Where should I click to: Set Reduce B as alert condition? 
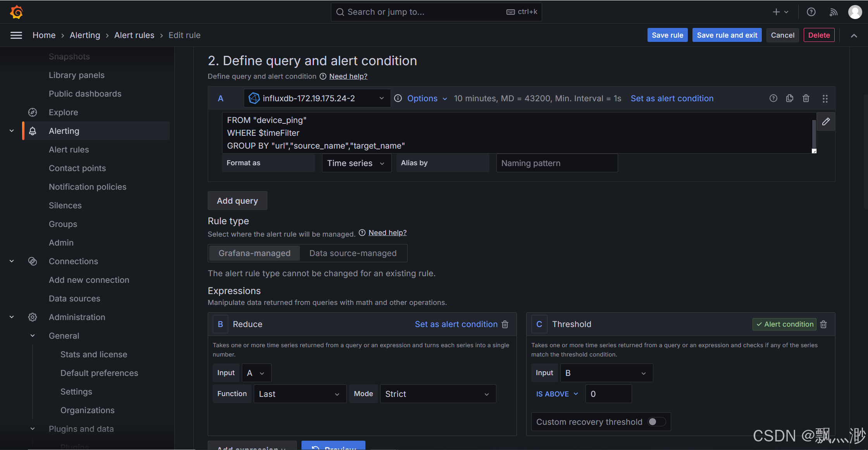pyautogui.click(x=456, y=324)
